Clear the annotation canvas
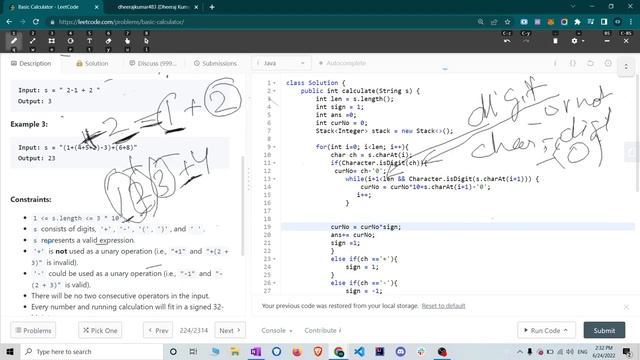640x360 pixels. (x=555, y=41)
